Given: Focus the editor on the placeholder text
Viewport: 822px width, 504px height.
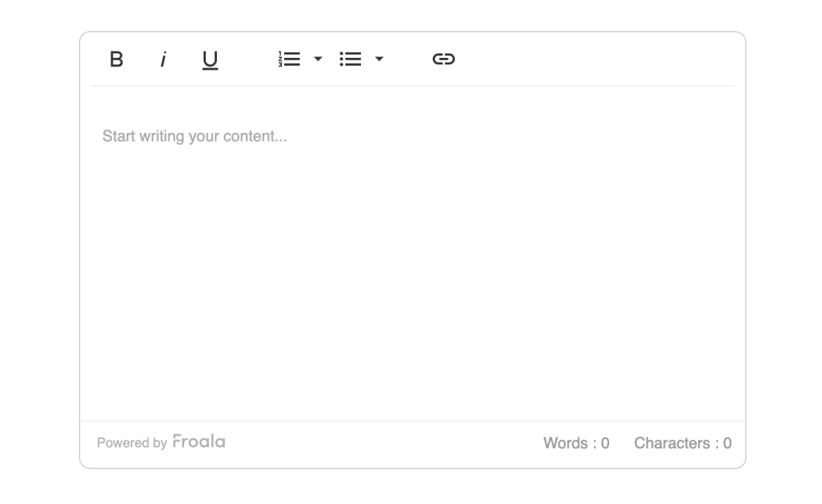Looking at the screenshot, I should (x=195, y=137).
